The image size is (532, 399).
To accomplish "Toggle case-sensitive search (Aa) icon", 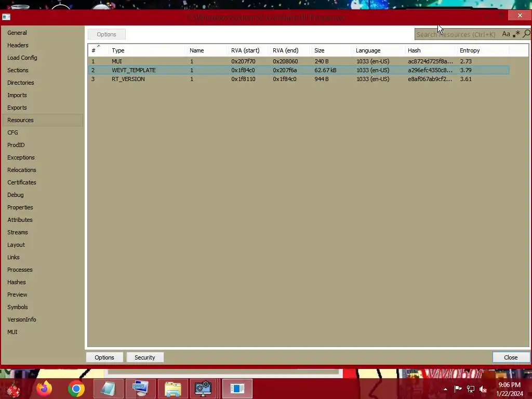I will pyautogui.click(x=506, y=34).
